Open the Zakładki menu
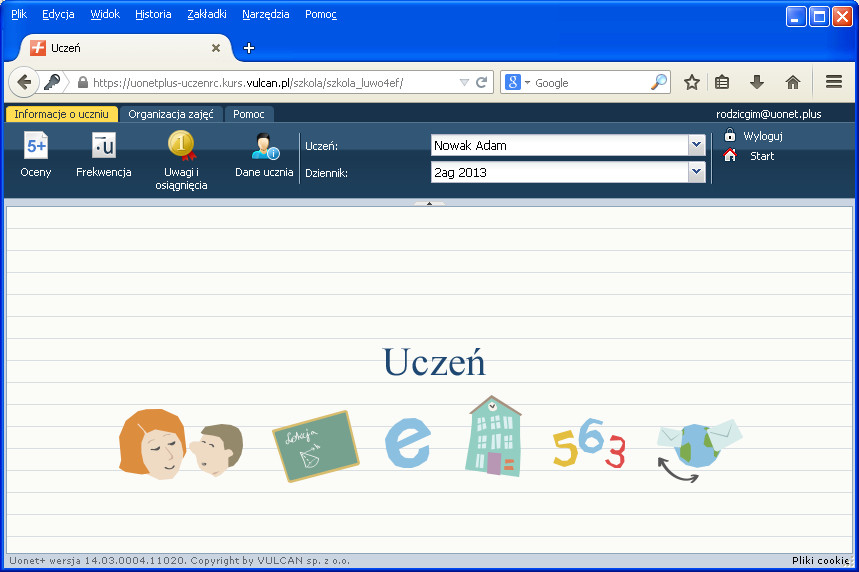Image resolution: width=859 pixels, height=572 pixels. (207, 14)
